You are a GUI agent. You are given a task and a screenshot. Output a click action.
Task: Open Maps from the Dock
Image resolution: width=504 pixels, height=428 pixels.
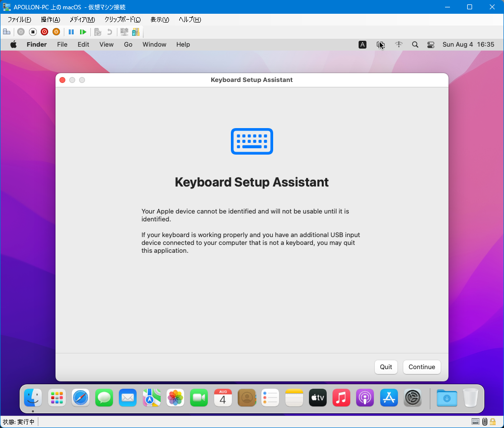coord(152,398)
